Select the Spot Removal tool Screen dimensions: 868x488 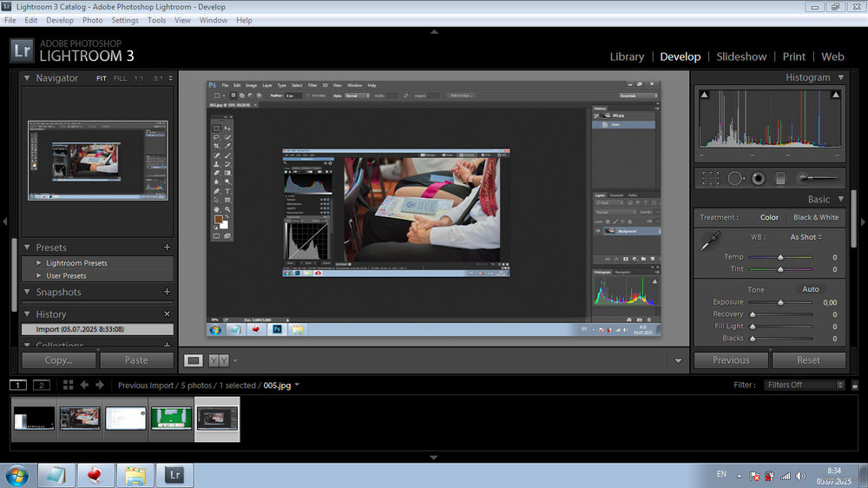pos(736,178)
